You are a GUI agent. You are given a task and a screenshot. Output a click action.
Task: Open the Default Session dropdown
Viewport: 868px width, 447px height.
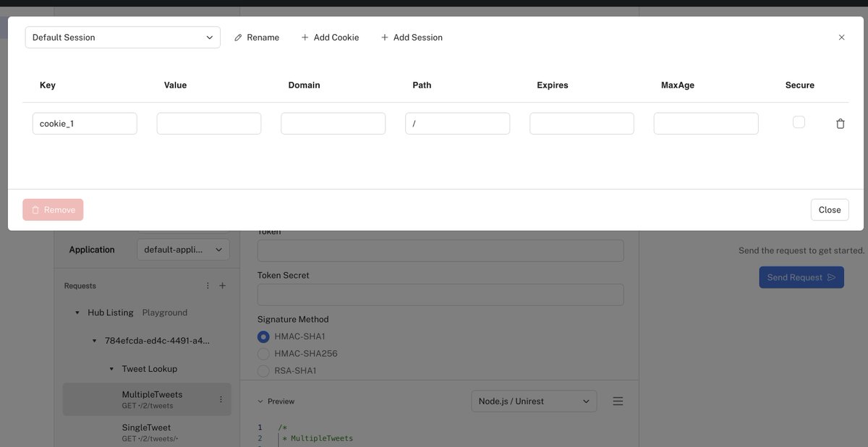tap(122, 37)
